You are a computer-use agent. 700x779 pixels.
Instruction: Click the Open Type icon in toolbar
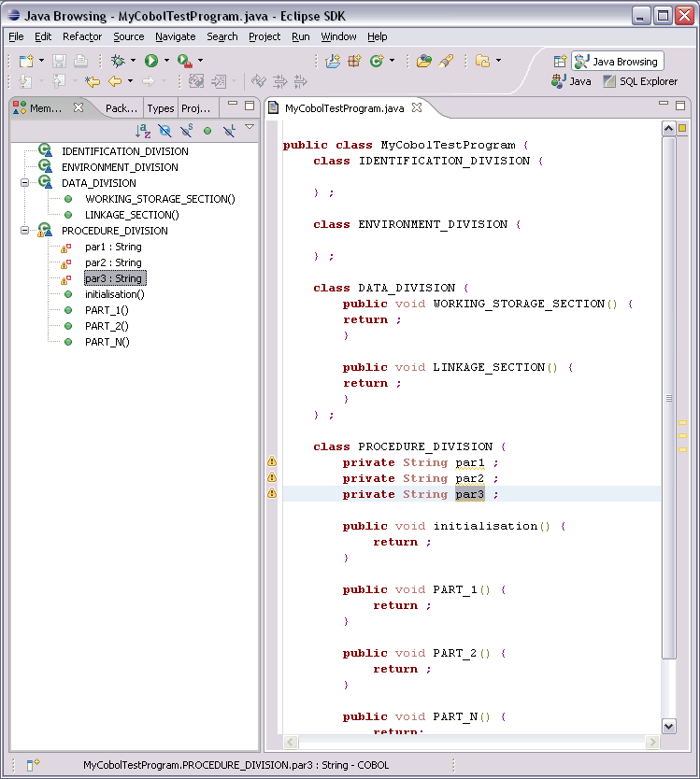click(424, 61)
